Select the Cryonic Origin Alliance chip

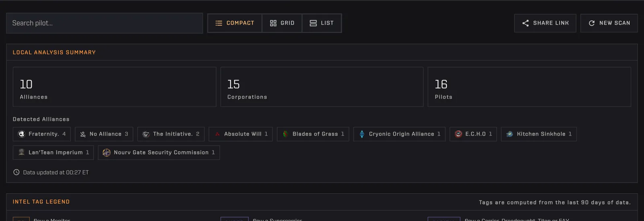pyautogui.click(x=399, y=134)
